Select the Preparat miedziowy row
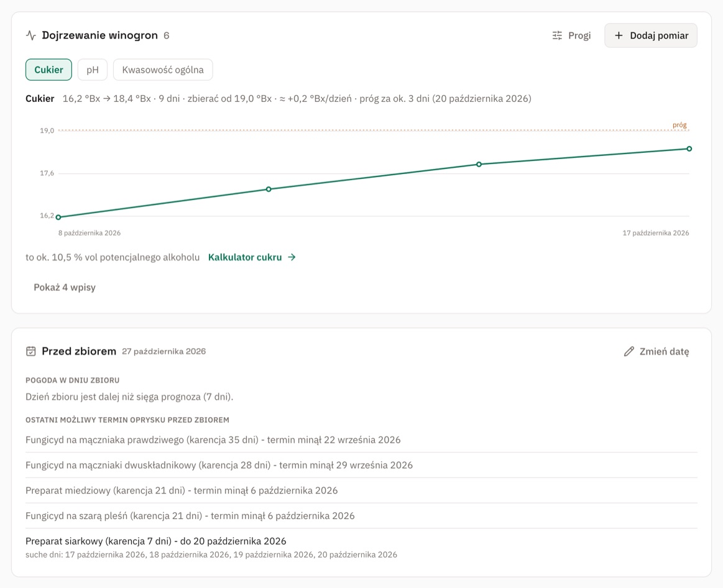723x588 pixels. pyautogui.click(x=362, y=490)
